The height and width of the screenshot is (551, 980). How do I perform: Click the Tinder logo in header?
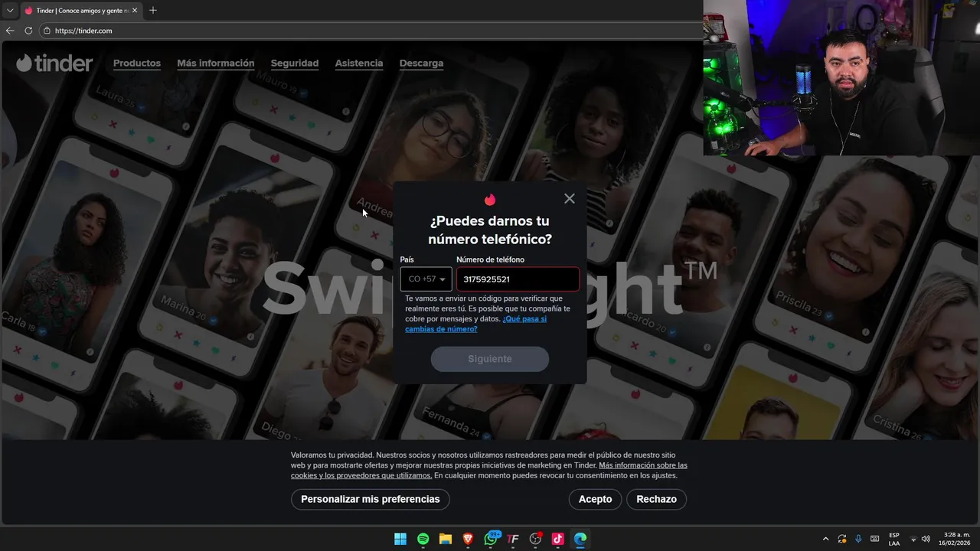pyautogui.click(x=54, y=63)
